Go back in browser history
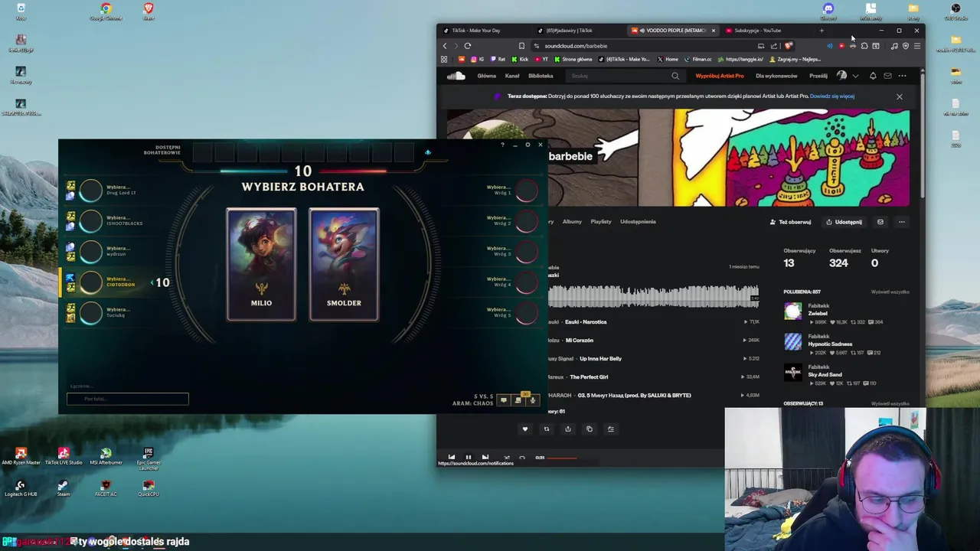980x551 pixels. (x=445, y=46)
